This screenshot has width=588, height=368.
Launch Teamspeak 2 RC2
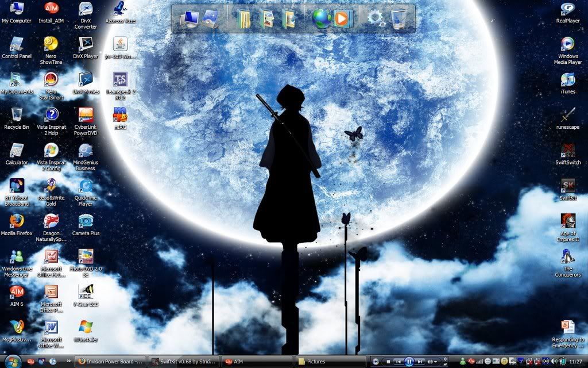pos(121,86)
